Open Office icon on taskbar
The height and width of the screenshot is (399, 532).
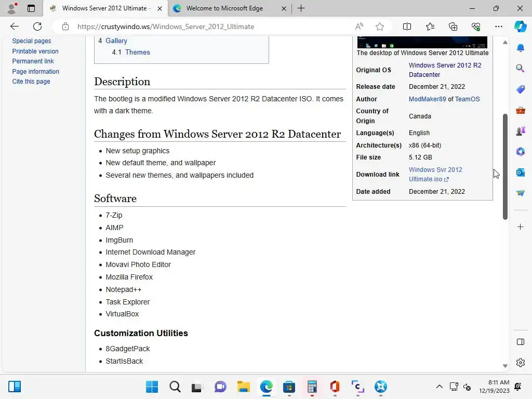coord(335,387)
